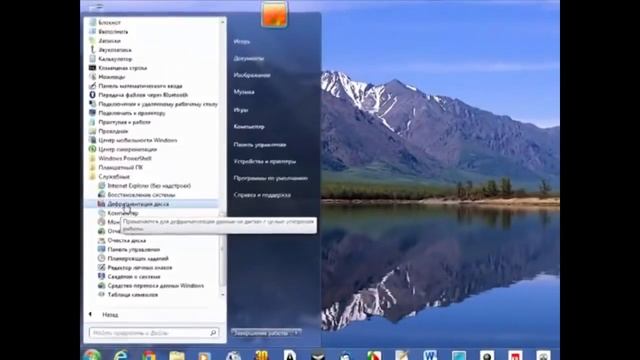The width and height of the screenshot is (640, 360).
Task: Open remote desktop connection entry
Action: point(158,104)
